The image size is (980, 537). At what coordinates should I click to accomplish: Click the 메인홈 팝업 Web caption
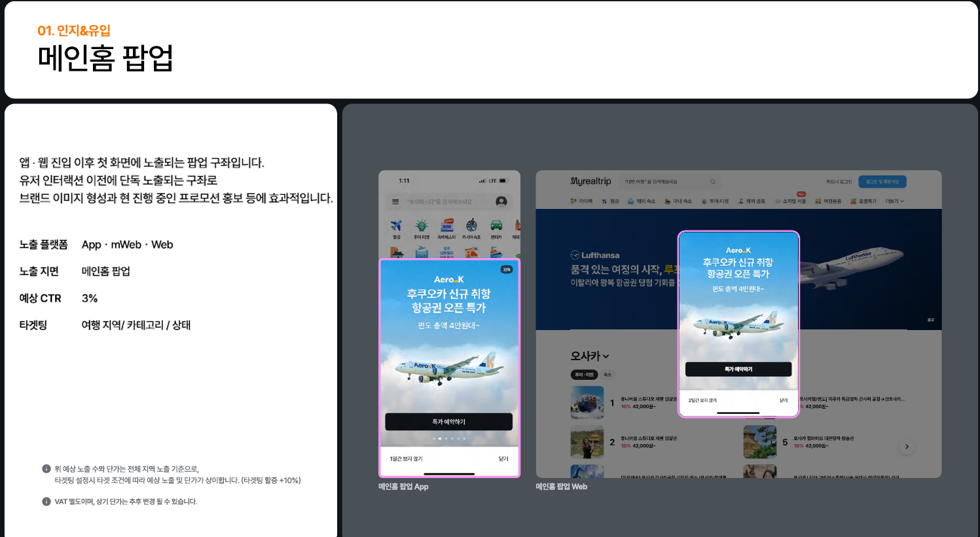pos(562,487)
